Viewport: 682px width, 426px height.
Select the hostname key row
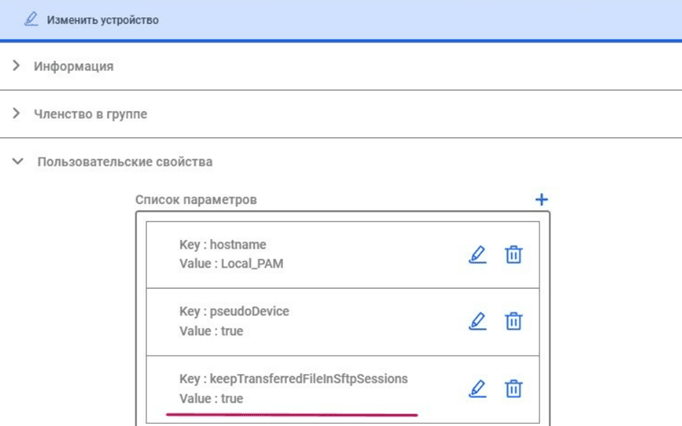tap(343, 255)
